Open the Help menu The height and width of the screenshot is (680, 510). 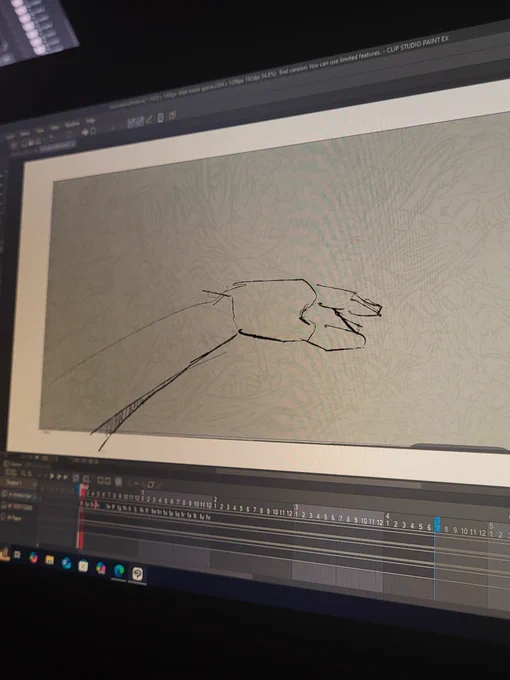coord(90,121)
